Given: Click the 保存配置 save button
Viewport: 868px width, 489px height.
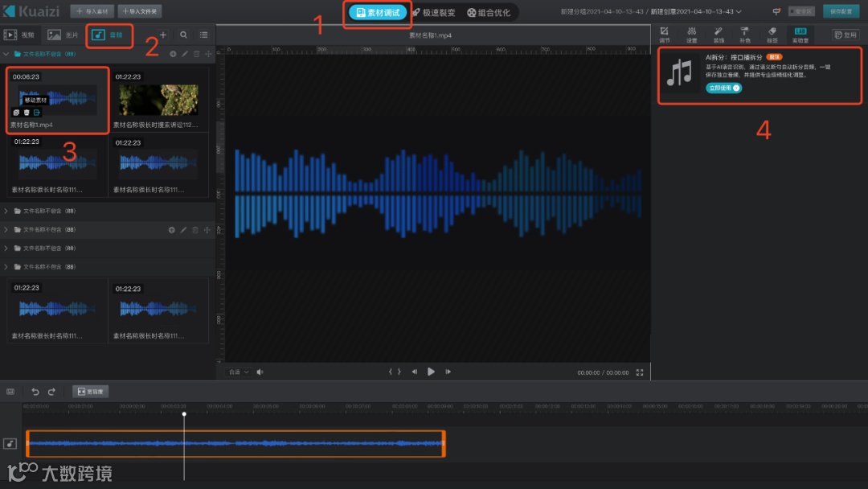Looking at the screenshot, I should point(841,11).
